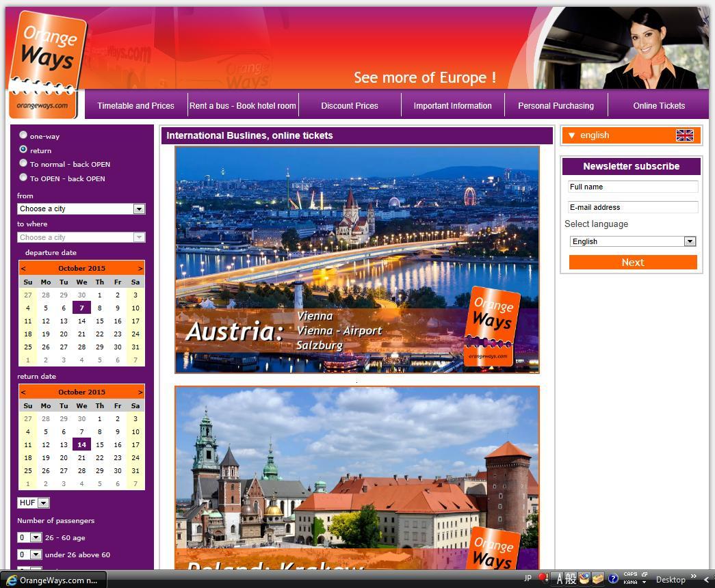The width and height of the screenshot is (715, 588).
Task: Open the Timetable and Prices menu
Action: [135, 106]
